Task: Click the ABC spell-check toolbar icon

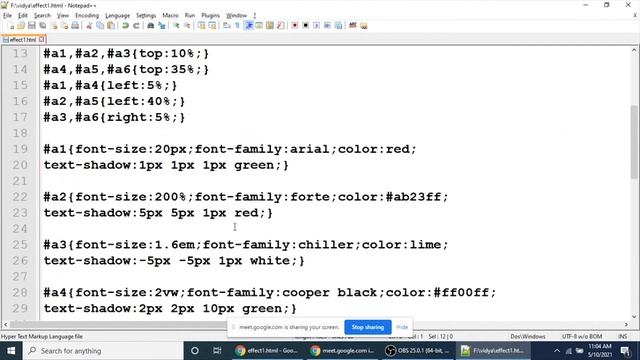Action: pos(353,26)
